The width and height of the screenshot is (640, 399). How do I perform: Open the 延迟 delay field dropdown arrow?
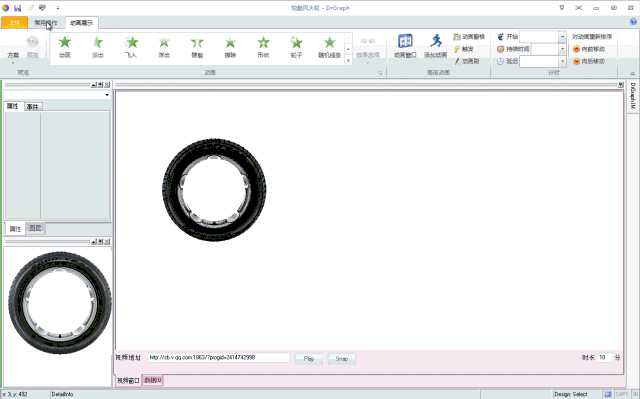tap(562, 61)
